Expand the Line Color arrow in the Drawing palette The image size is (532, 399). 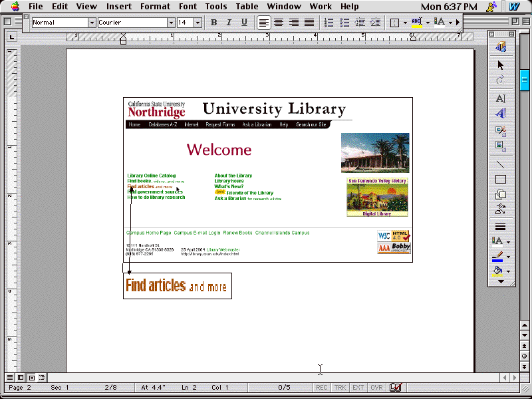[x=509, y=257]
